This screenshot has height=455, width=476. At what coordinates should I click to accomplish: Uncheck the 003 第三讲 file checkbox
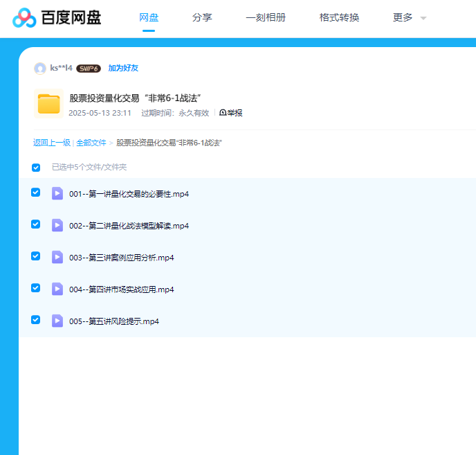pos(36,256)
